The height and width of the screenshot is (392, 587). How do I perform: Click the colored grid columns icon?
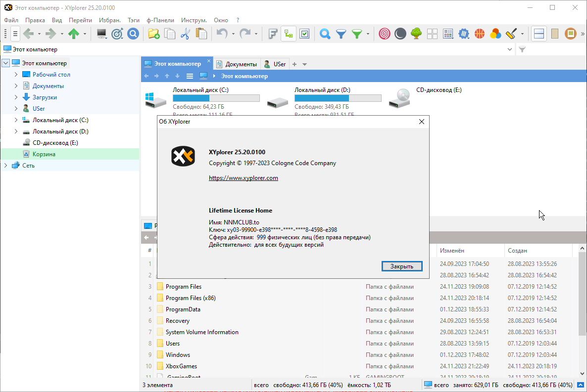pos(448,34)
